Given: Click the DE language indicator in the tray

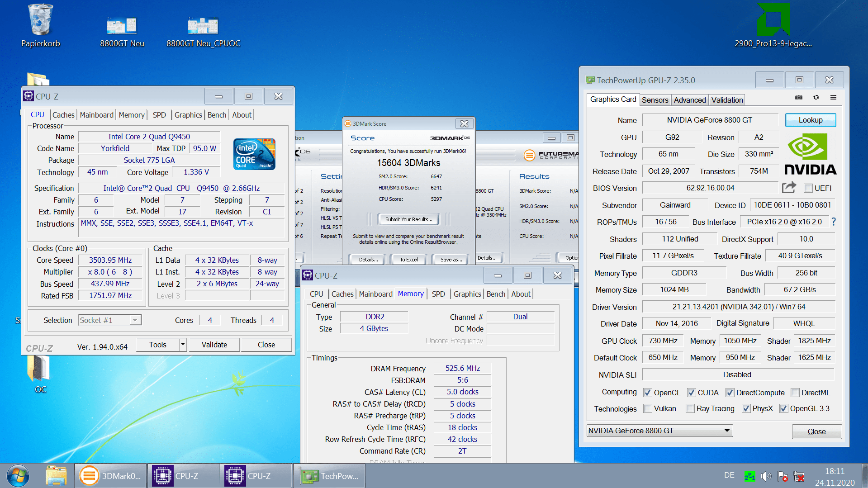Looking at the screenshot, I should (x=729, y=475).
